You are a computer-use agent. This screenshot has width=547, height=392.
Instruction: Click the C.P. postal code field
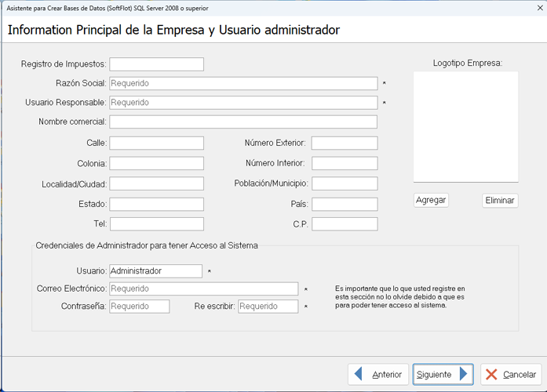[344, 224]
